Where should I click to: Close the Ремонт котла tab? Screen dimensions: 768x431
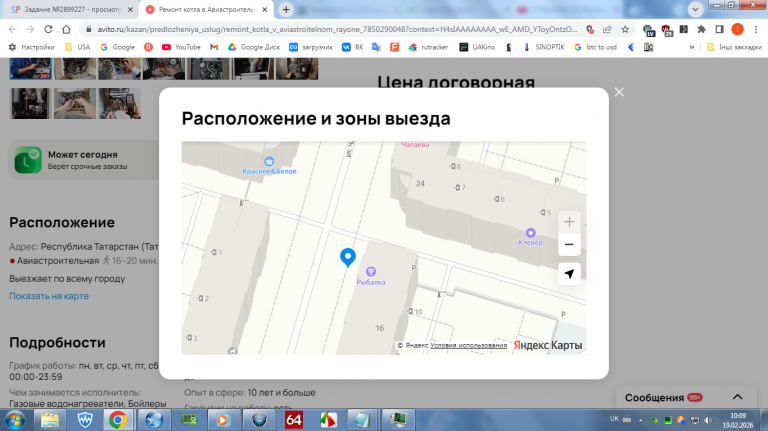coord(264,9)
